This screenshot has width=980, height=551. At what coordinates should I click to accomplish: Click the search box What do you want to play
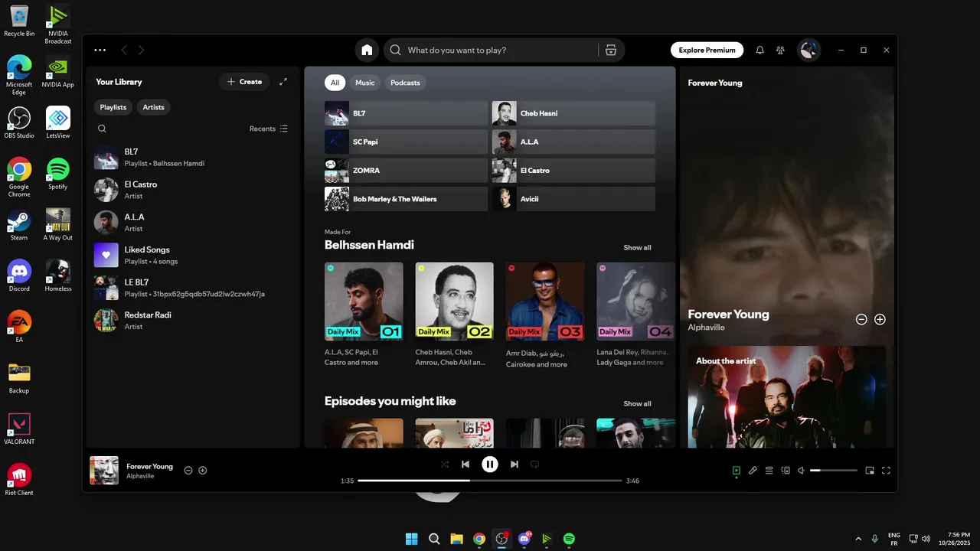point(490,50)
